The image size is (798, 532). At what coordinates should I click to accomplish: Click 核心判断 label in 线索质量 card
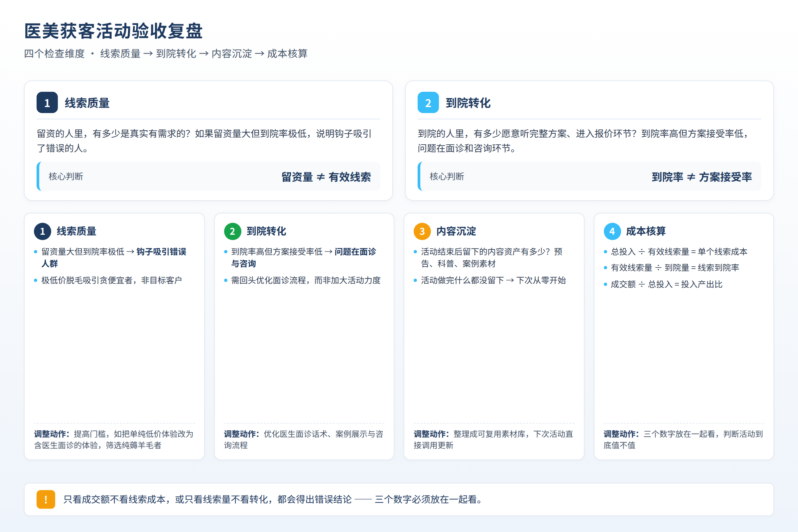pyautogui.click(x=66, y=177)
